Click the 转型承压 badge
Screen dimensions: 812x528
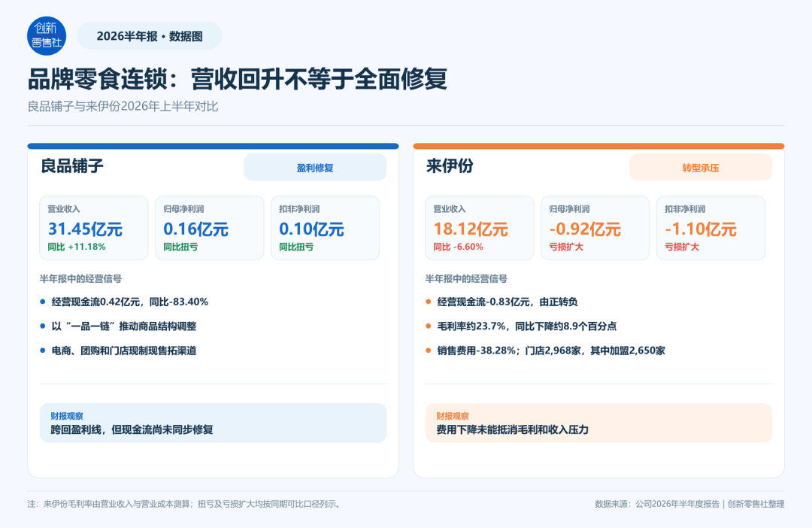click(x=700, y=168)
